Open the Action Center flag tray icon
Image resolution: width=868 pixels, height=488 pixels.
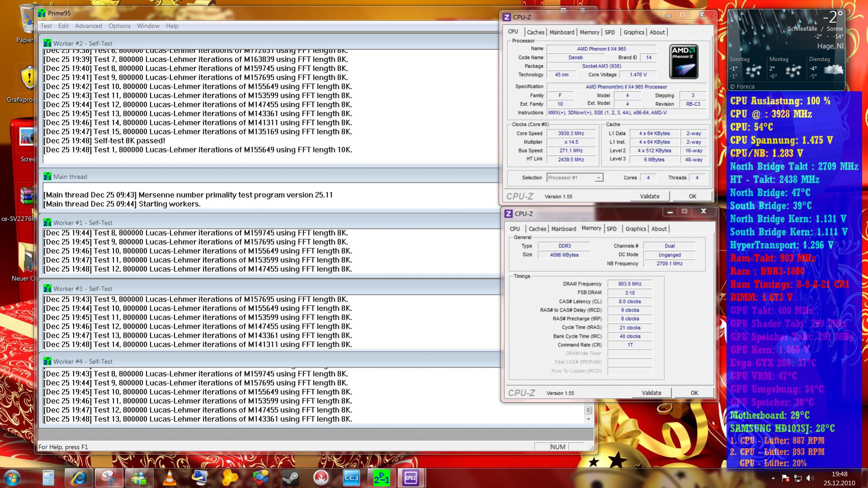(785, 478)
